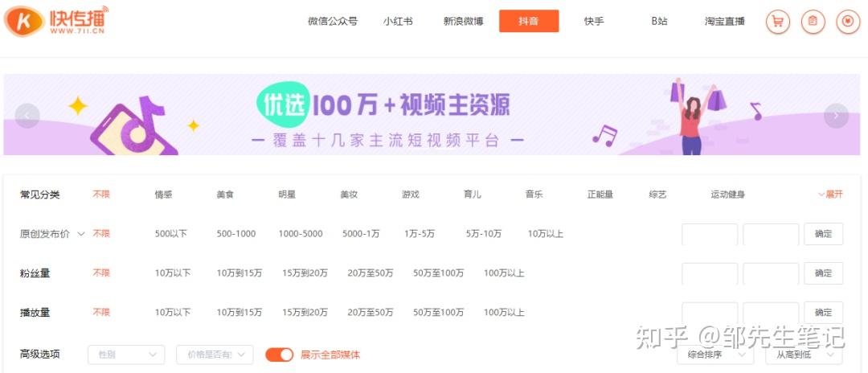Open the 原创发布价 dropdown arrow
868x373 pixels.
pyautogui.click(x=81, y=234)
